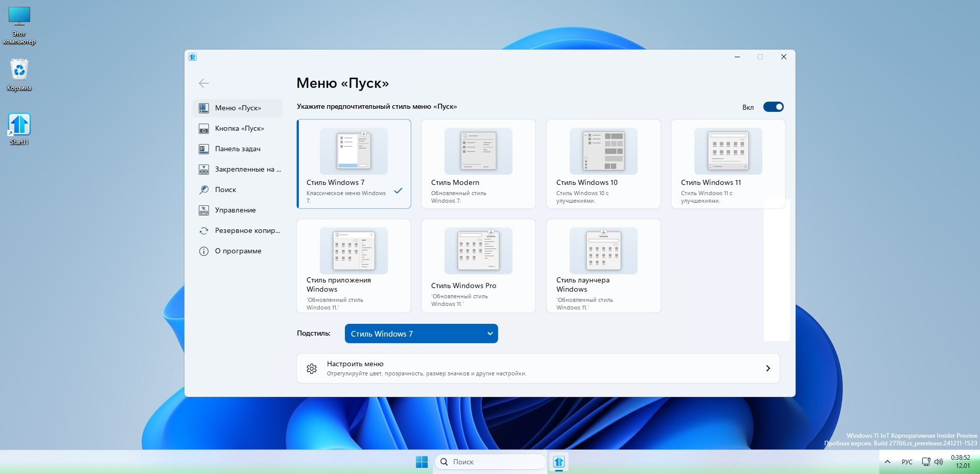This screenshot has width=980, height=474.
Task: Click the РУС language indicator in the tray
Action: pos(907,462)
